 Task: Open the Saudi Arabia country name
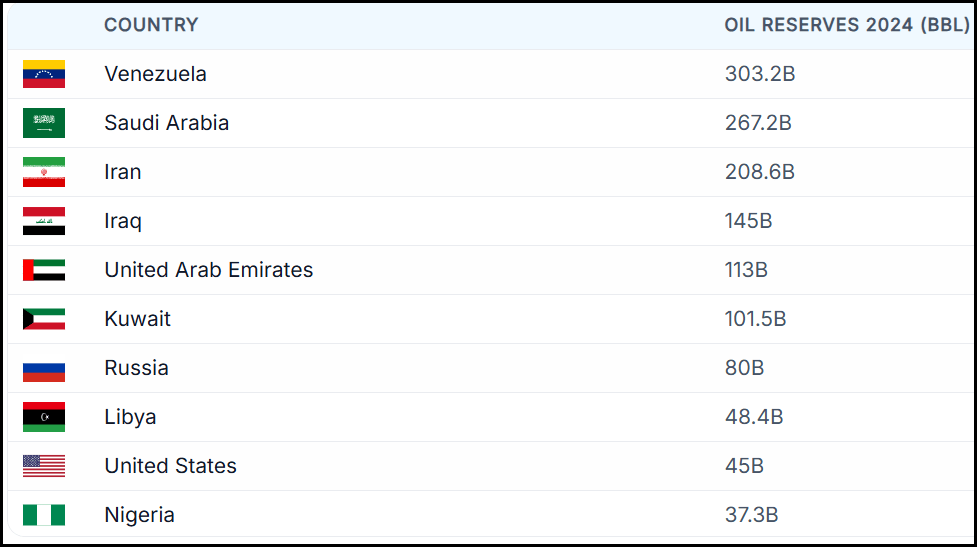(166, 123)
